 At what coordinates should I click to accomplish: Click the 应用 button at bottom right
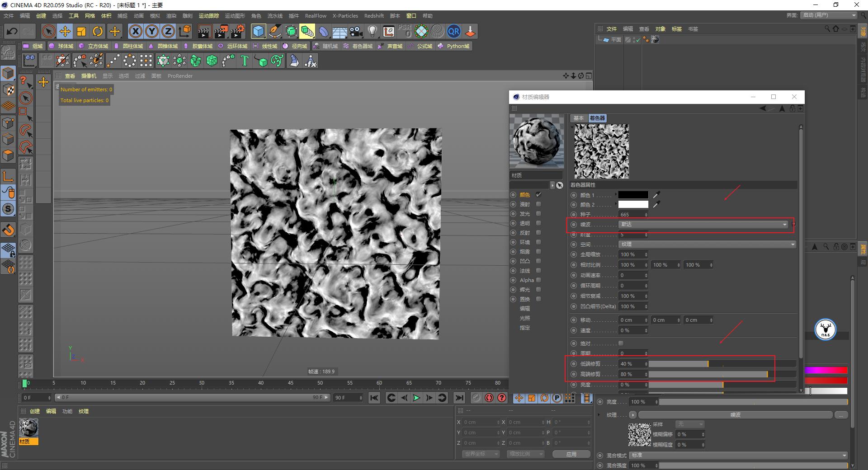571,454
